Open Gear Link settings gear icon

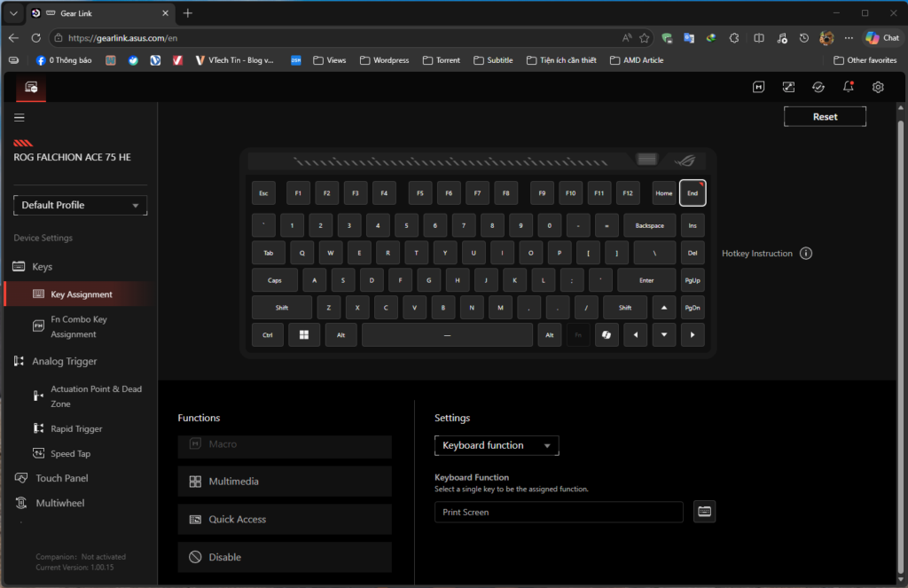point(878,87)
